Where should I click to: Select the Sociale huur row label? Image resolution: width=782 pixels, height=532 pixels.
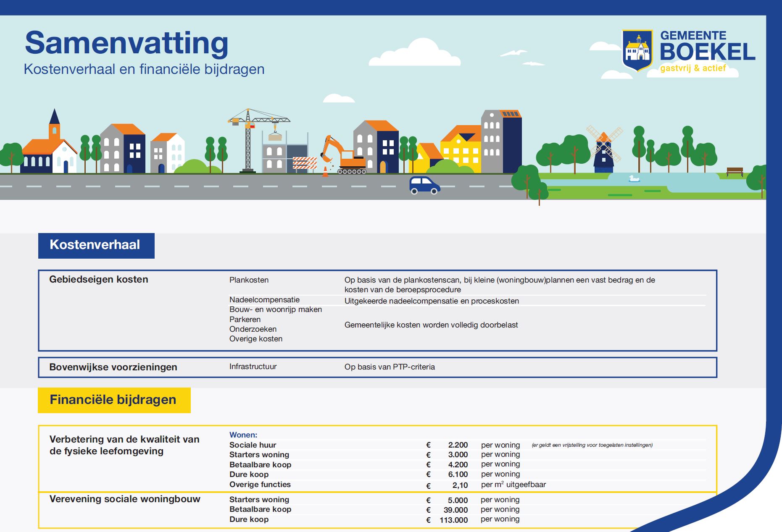(x=253, y=445)
